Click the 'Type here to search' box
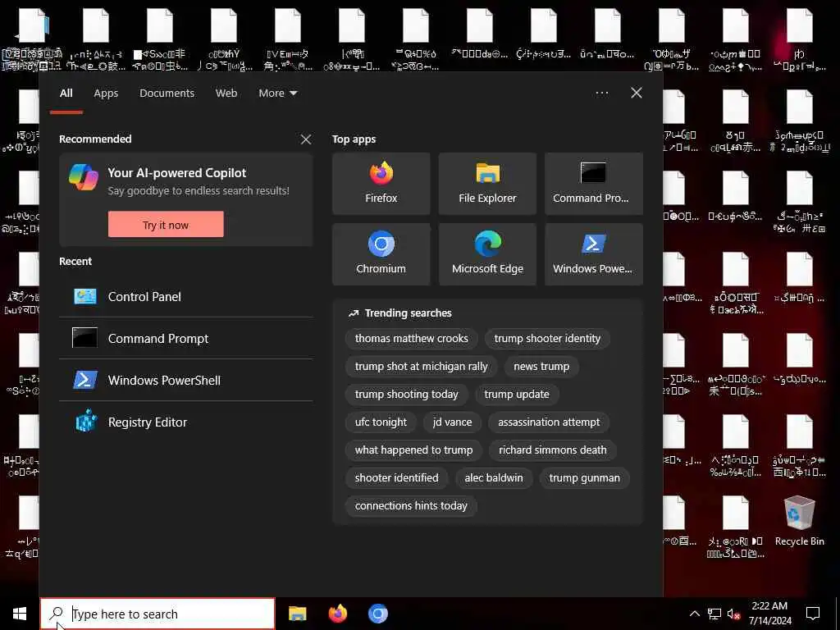 157,614
